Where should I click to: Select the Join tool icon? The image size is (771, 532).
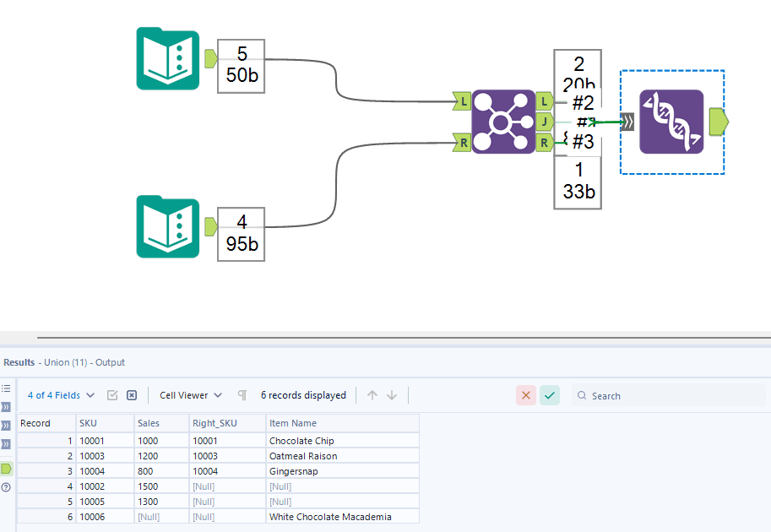pyautogui.click(x=503, y=122)
